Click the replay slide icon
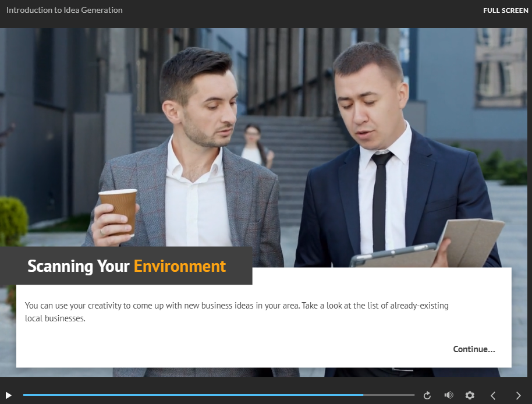 427,395
